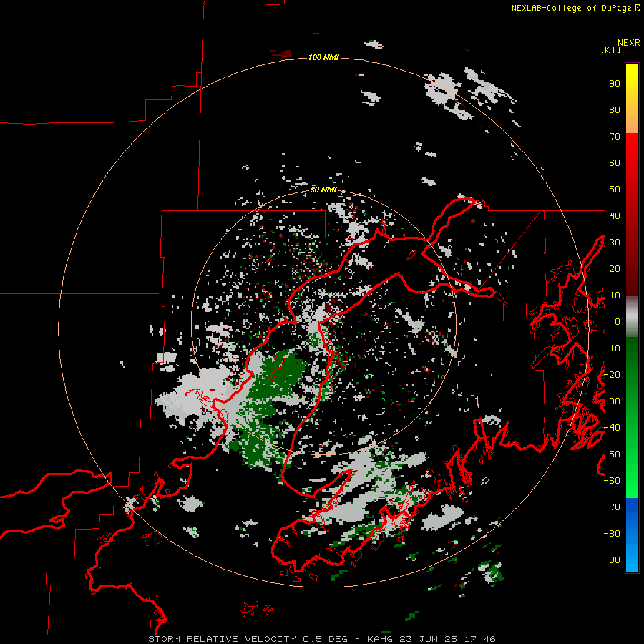
Task: Click the -20 value on the velocity scale
Action: 612,374
